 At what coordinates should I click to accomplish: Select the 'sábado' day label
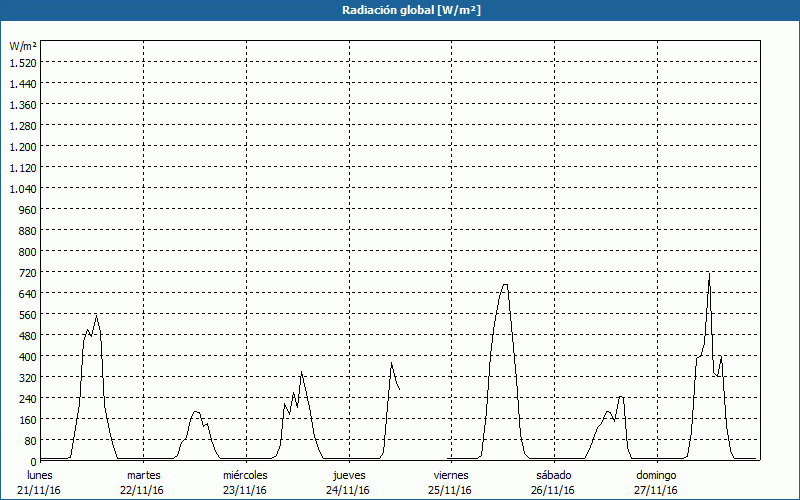click(x=554, y=475)
